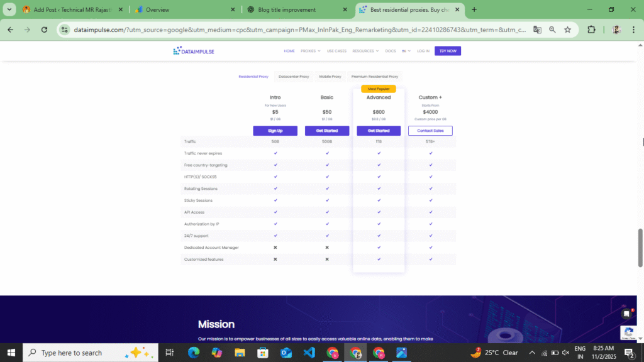Open Google Translate icon in address bar
The height and width of the screenshot is (362, 644).
536,30
